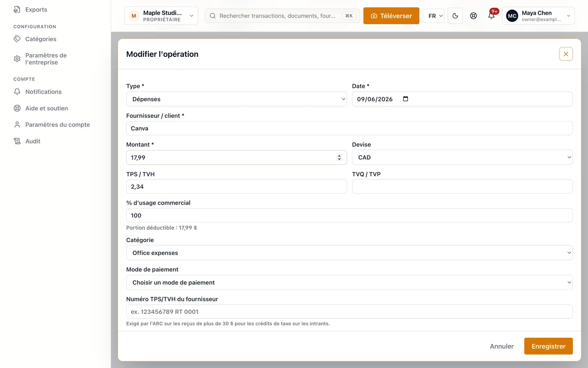The height and width of the screenshot is (368, 588).
Task: Click the search magnifier icon
Action: [213, 16]
